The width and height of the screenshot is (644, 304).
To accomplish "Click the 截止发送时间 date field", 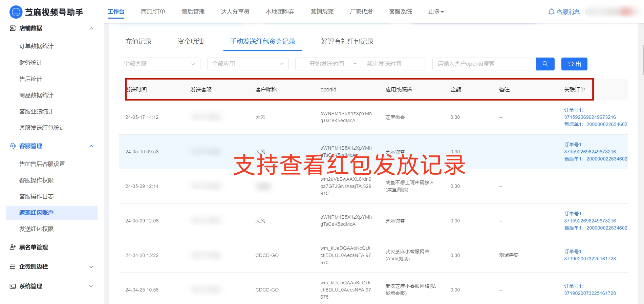I will (x=384, y=64).
